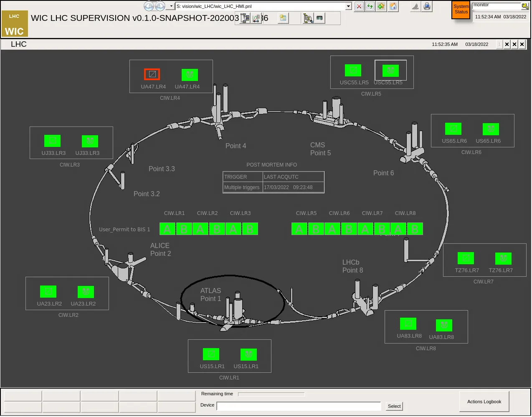Expand the panel path combo box
532x417 pixels.
coord(349,6)
